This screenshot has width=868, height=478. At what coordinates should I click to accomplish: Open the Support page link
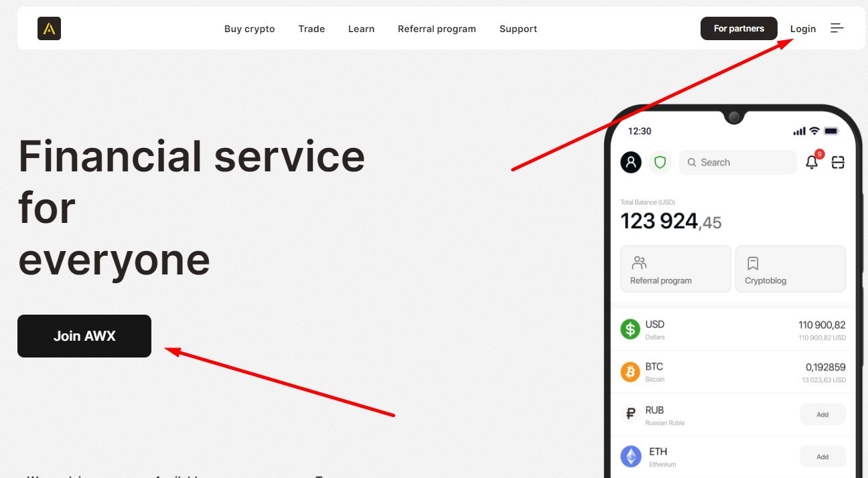coord(518,29)
